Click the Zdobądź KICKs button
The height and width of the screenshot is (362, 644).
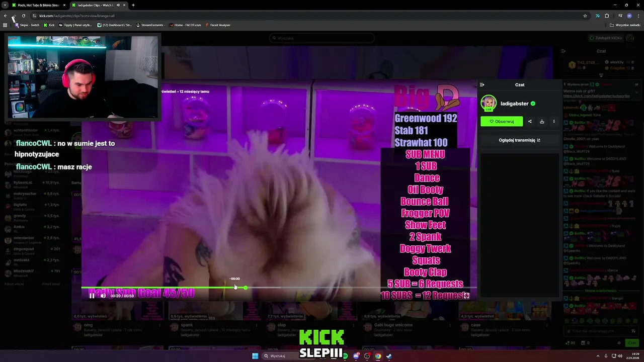tap(606, 38)
